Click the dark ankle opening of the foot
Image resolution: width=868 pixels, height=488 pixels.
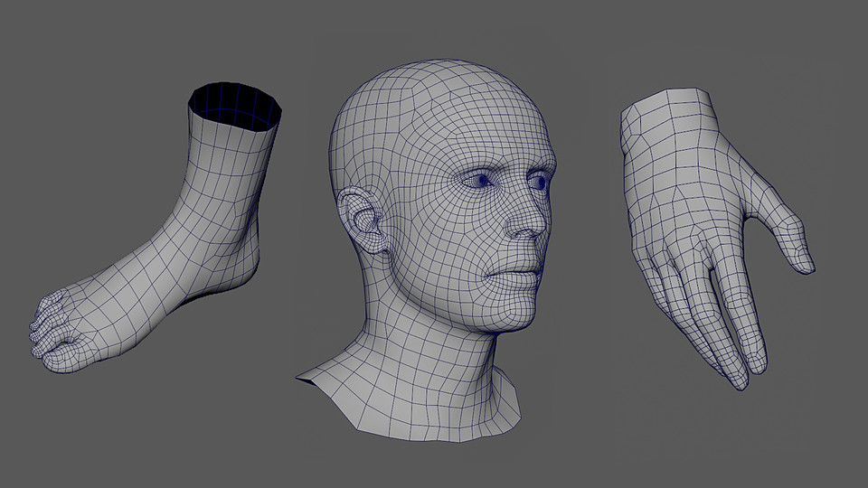pos(235,107)
